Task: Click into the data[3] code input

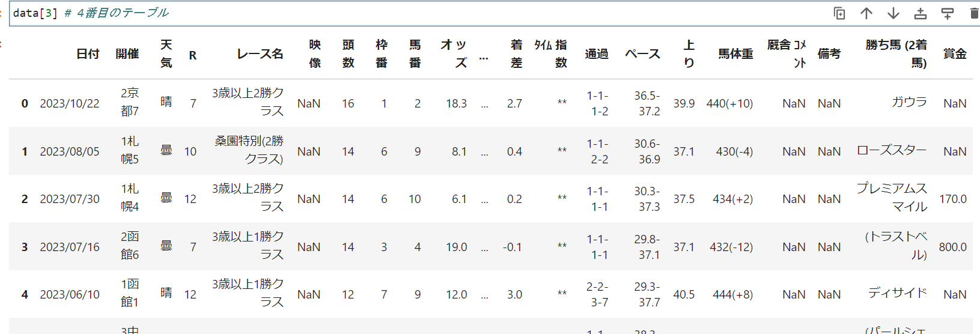Action: tap(361, 13)
